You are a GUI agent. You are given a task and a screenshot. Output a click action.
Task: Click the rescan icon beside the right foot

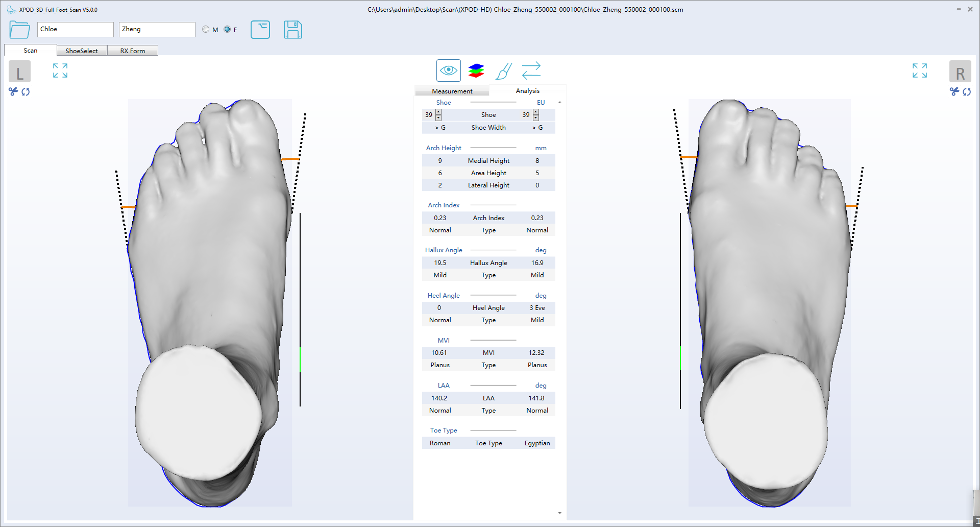(967, 92)
